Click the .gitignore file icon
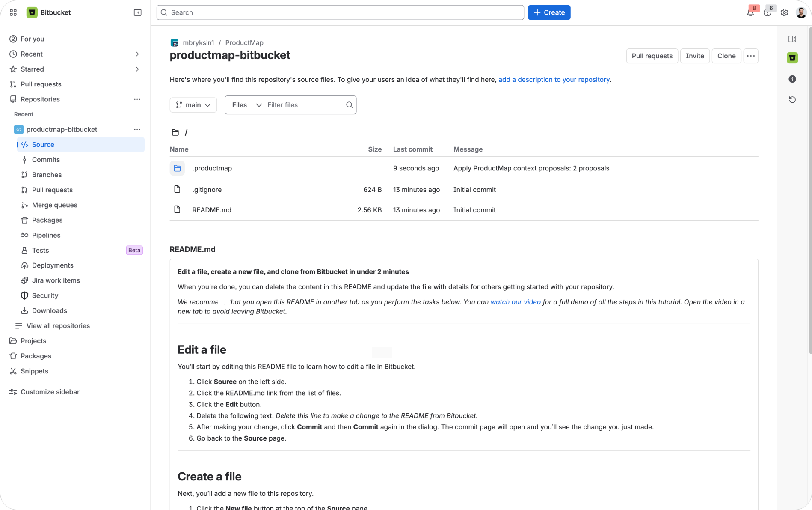Image resolution: width=812 pixels, height=510 pixels. click(x=177, y=189)
